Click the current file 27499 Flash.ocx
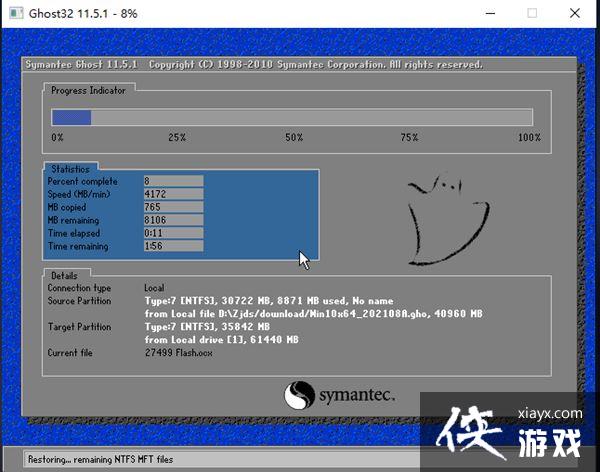Screen dimensions: 600x472 coord(178,353)
